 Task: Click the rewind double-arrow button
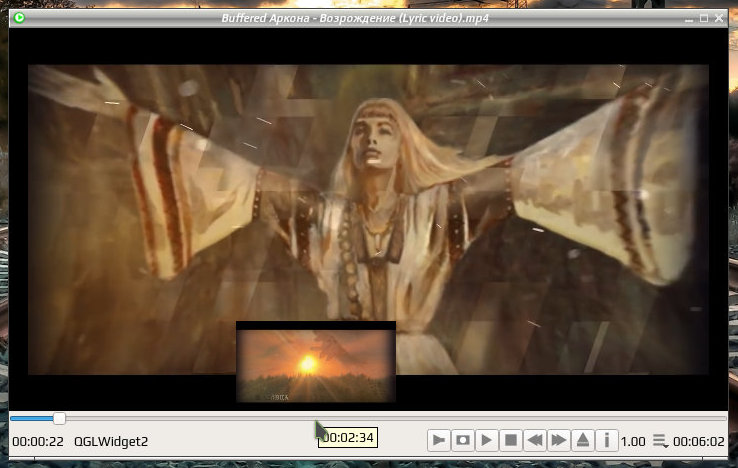point(534,441)
